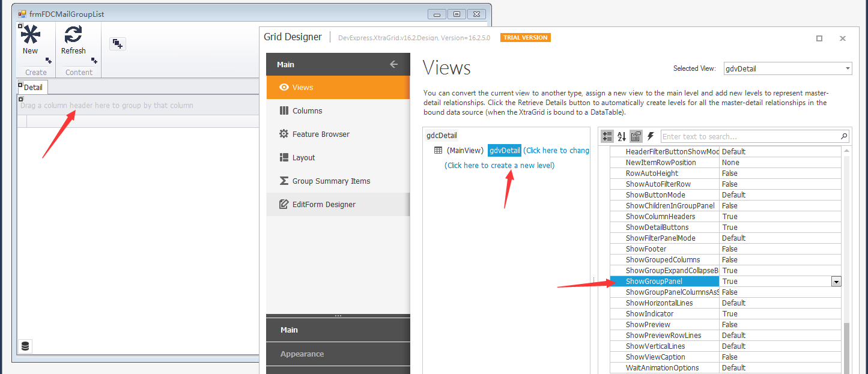
Task: Select the ShowVerticalLines property
Action: [x=725, y=346]
